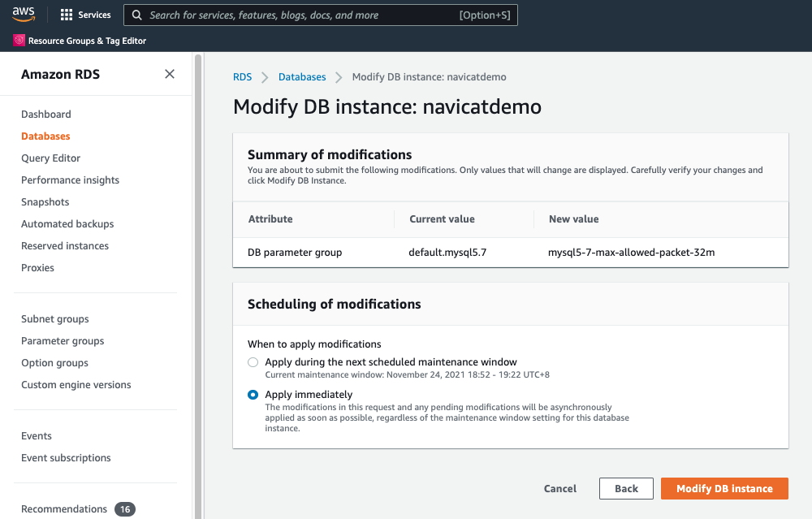Navigate to Performance insights
The image size is (812, 519).
point(70,180)
